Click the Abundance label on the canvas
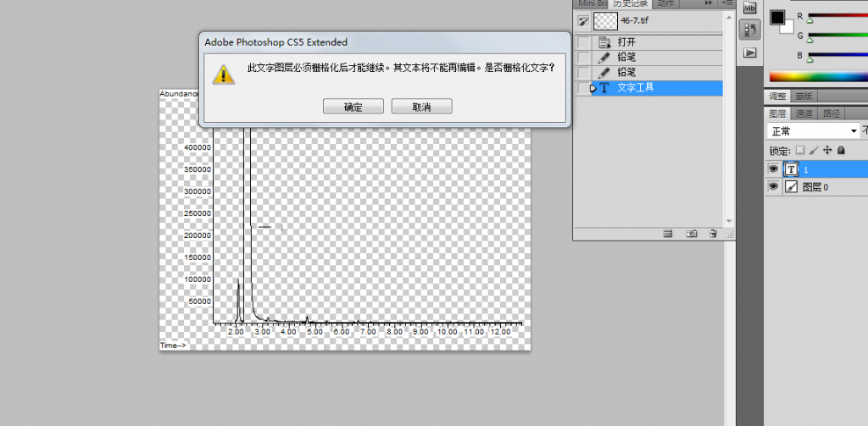Viewport: 868px width, 426px height. click(180, 94)
